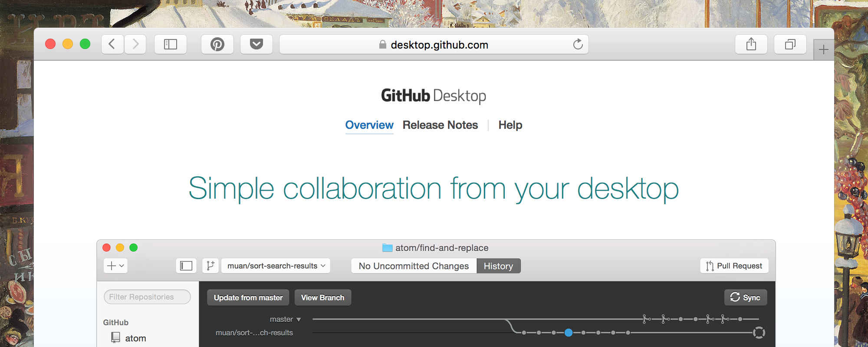Go forward in Safari history
Screen dimensions: 868x347
(135, 44)
